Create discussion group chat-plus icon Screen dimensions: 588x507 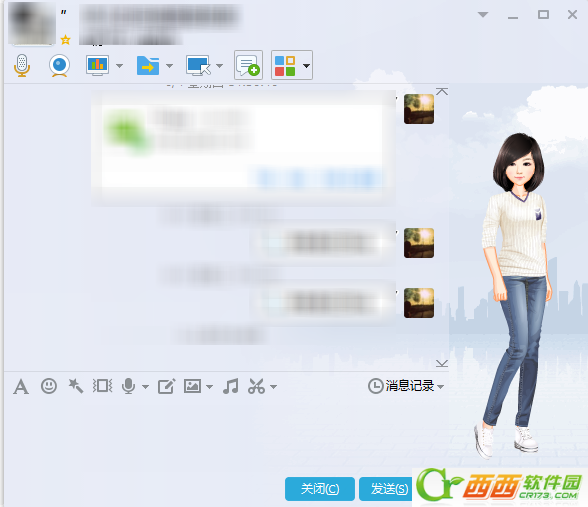248,65
